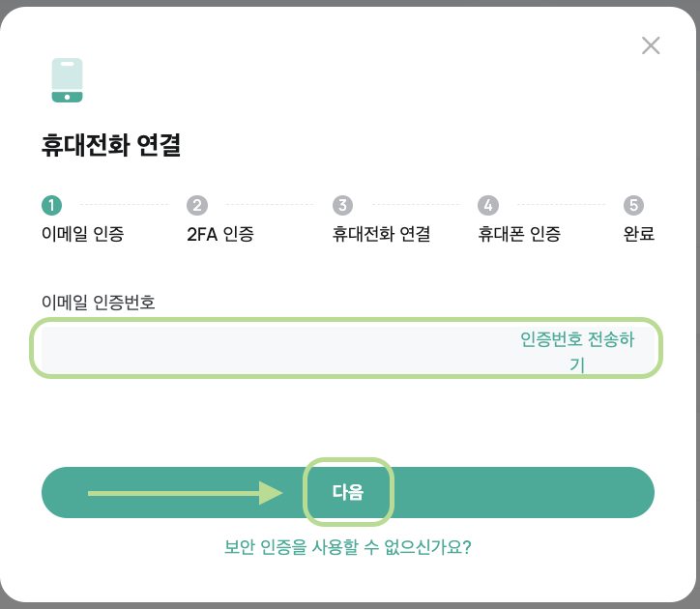Click the 휴대폰 인증 step label
This screenshot has height=609, width=700.
coord(519,234)
